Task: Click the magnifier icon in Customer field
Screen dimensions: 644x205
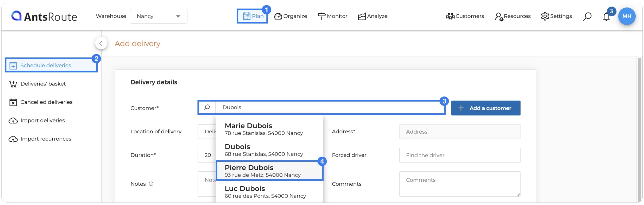Action: point(207,107)
